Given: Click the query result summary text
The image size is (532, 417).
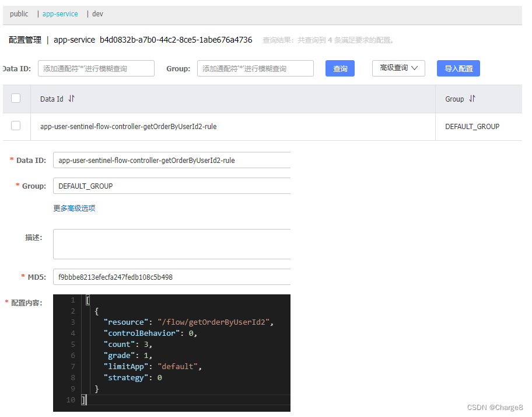Looking at the screenshot, I should [328, 40].
